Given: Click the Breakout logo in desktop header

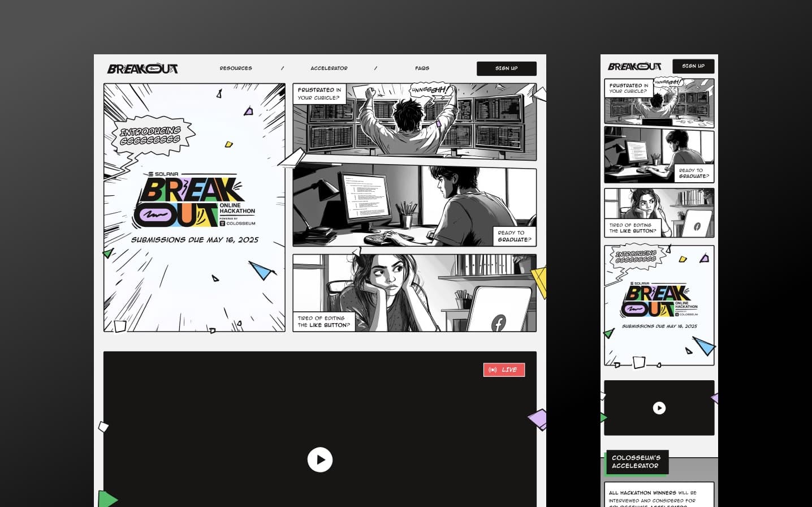Looking at the screenshot, I should coord(142,68).
